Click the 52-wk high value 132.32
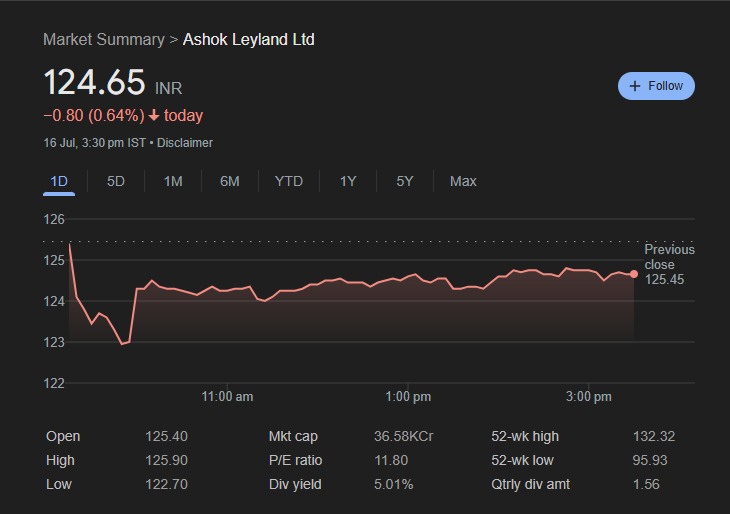 pyautogui.click(x=654, y=436)
